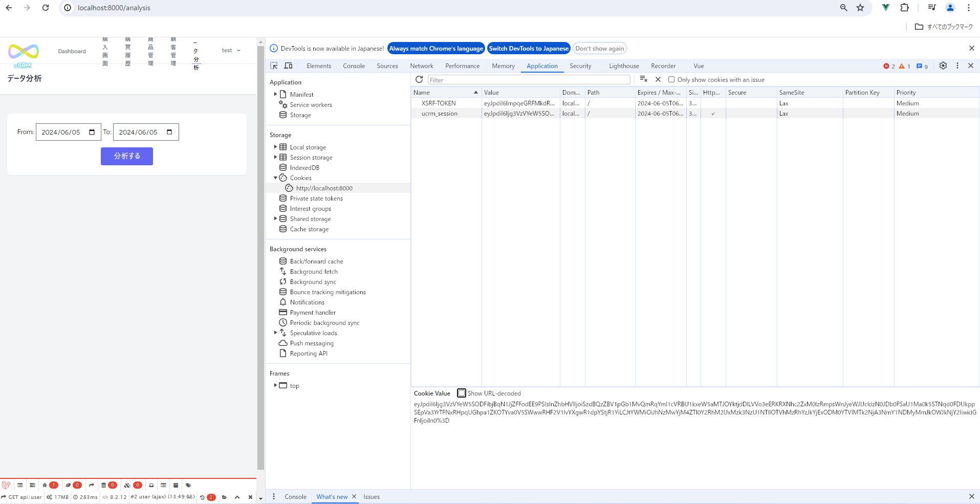The image size is (980, 504).
Task: Click 'Always match Chrome's language' button
Action: click(436, 48)
